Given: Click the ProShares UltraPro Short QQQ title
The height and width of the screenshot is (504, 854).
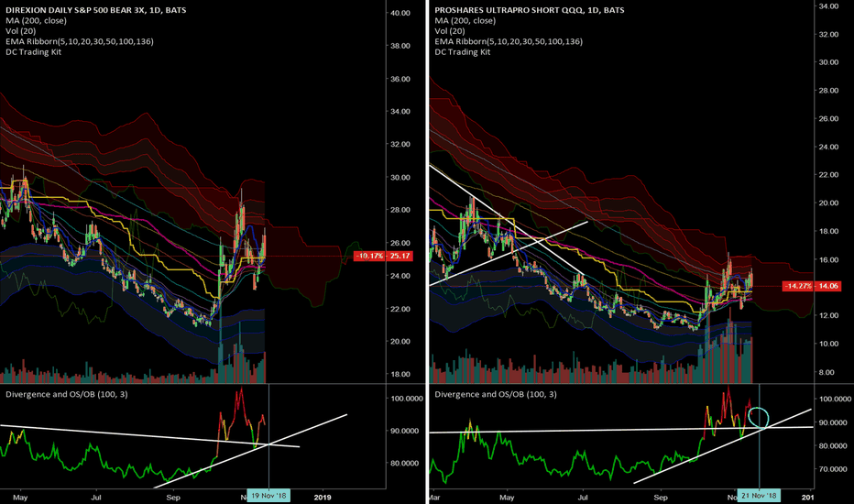Looking at the screenshot, I should coord(530,10).
